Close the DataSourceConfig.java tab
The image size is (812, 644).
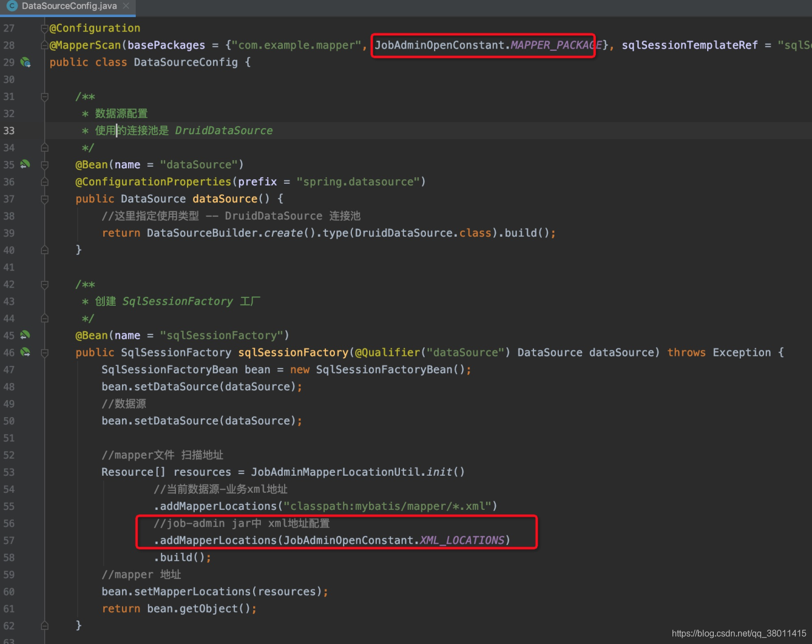point(126,6)
